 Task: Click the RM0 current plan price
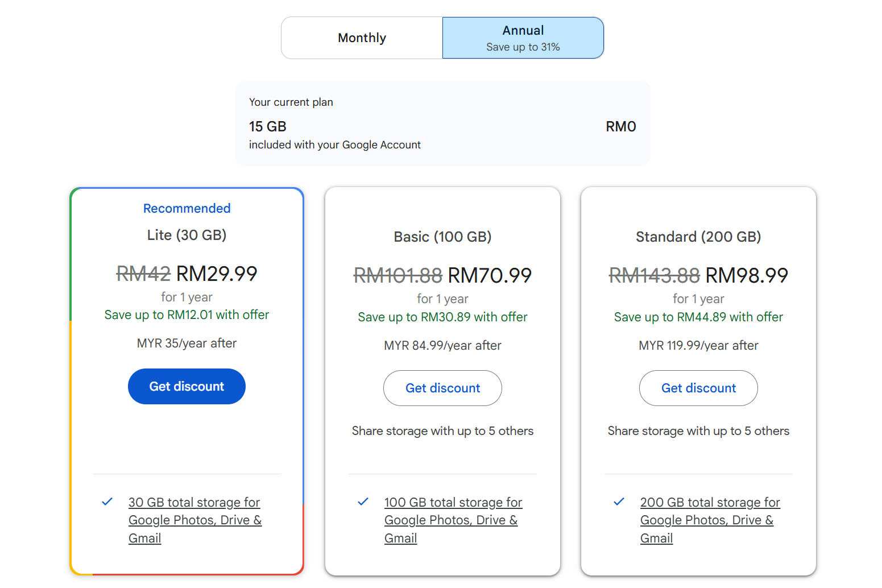click(x=620, y=127)
